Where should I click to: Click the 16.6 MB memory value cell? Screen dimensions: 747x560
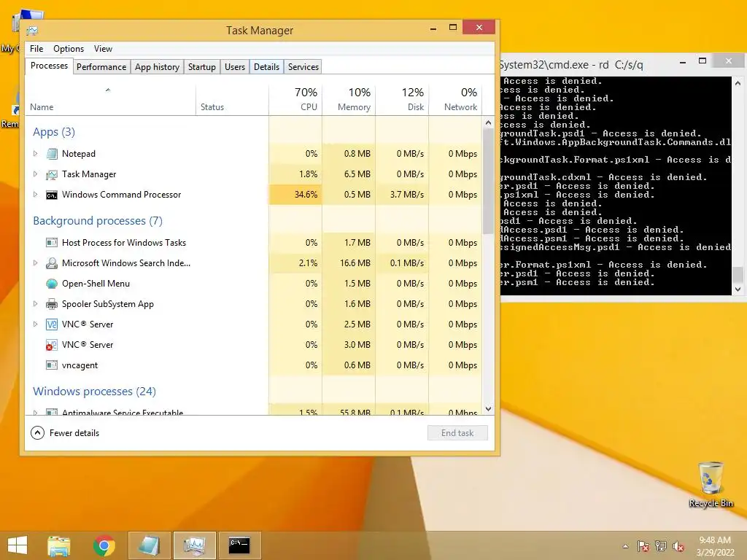tap(349, 263)
